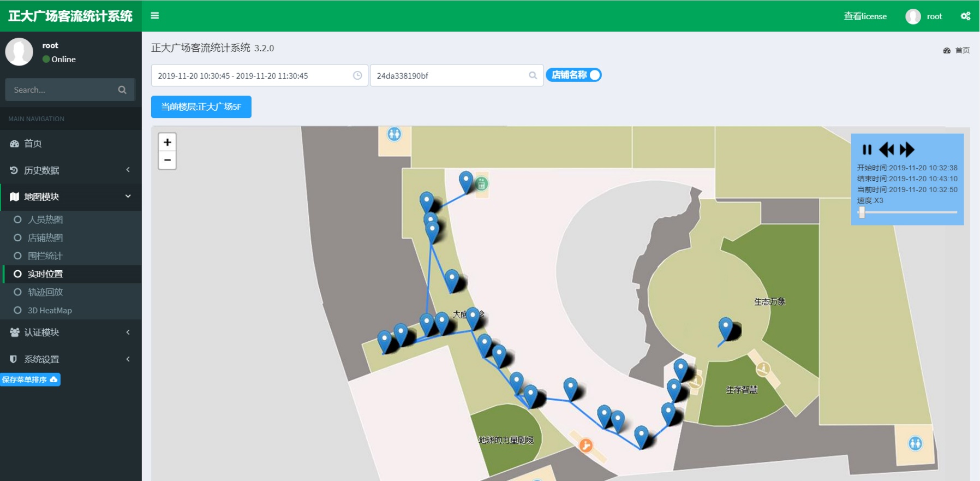Viewport: 980px width, 481px height.
Task: Open 首页 in the sidebar navigation
Action: (71, 144)
